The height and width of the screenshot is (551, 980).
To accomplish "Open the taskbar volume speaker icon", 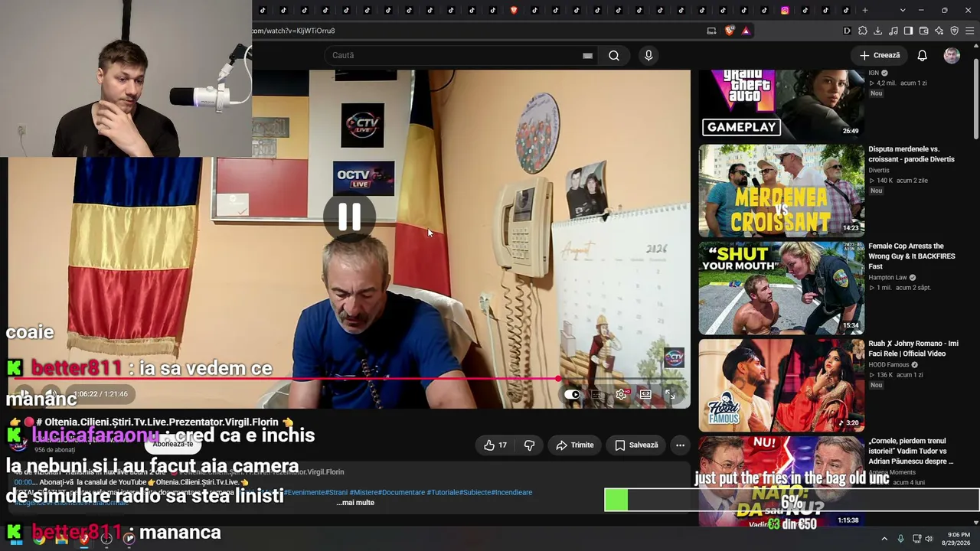I will tap(929, 539).
